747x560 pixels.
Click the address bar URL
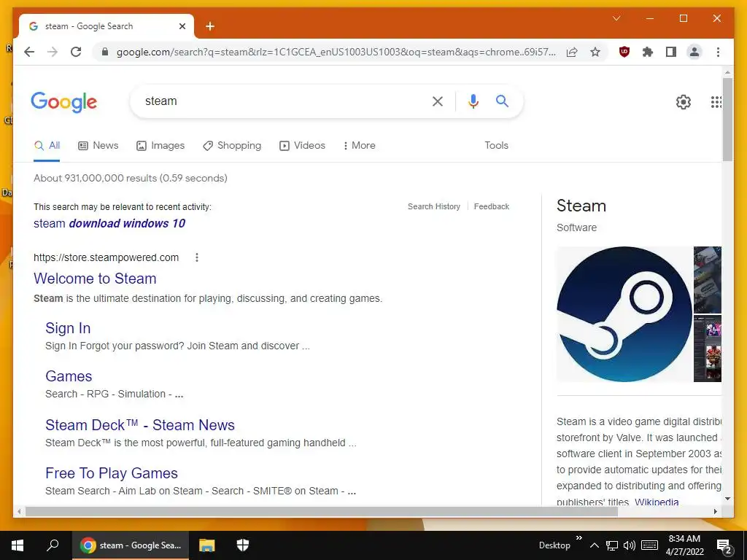click(x=336, y=52)
